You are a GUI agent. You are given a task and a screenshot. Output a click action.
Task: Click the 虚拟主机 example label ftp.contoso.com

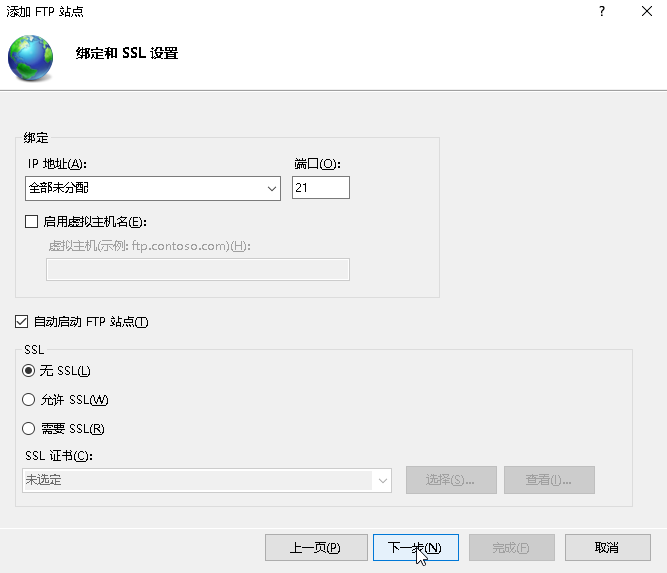click(x=149, y=246)
